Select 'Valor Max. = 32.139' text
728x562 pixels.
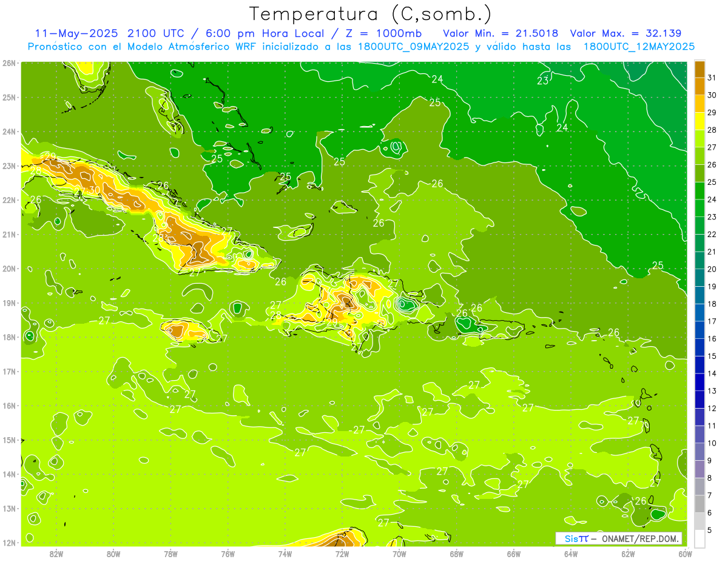[x=626, y=33]
